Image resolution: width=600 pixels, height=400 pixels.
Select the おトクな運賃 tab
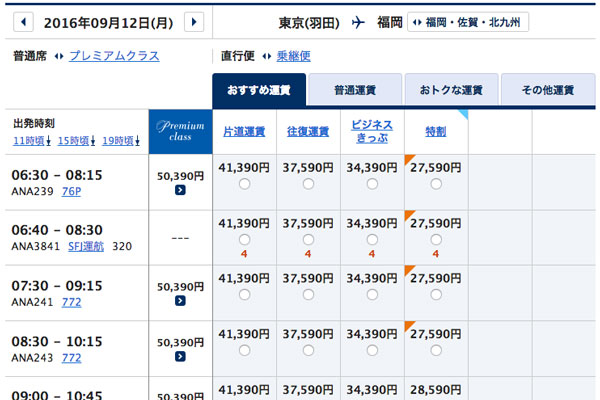(452, 90)
